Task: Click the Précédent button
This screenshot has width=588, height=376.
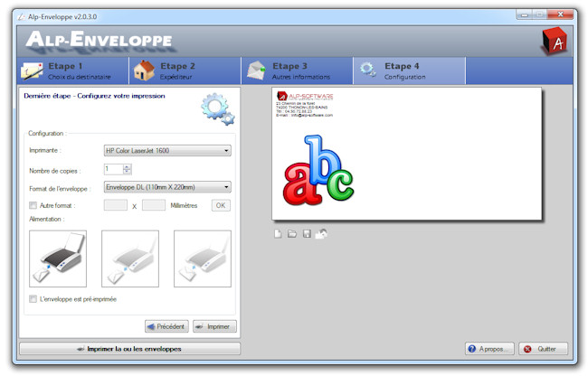Action: pyautogui.click(x=166, y=326)
